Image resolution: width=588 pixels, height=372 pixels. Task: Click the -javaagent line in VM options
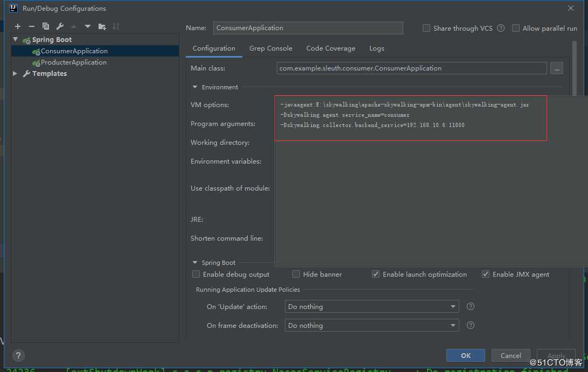click(404, 104)
